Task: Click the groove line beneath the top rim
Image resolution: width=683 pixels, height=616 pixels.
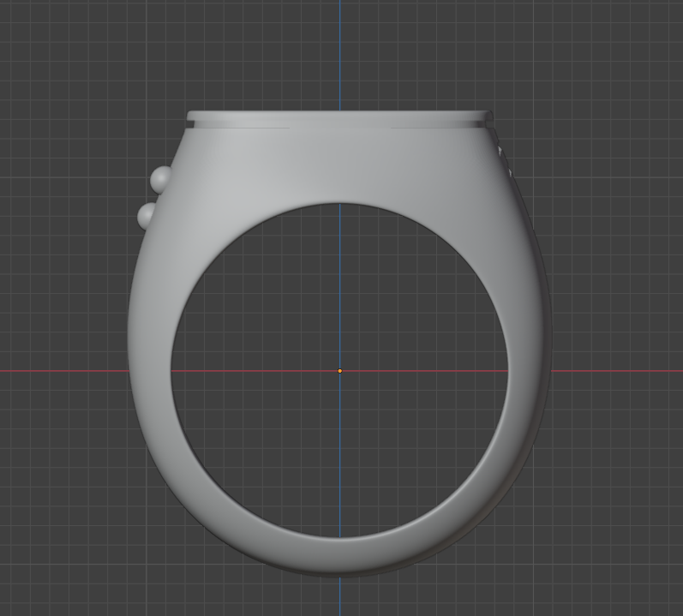Action: [339, 128]
